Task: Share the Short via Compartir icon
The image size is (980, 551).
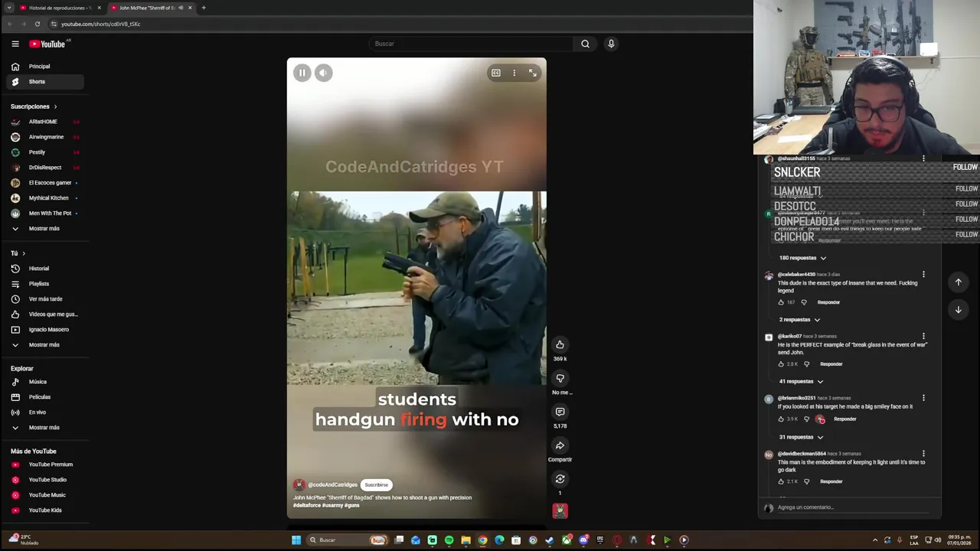Action: click(x=560, y=445)
